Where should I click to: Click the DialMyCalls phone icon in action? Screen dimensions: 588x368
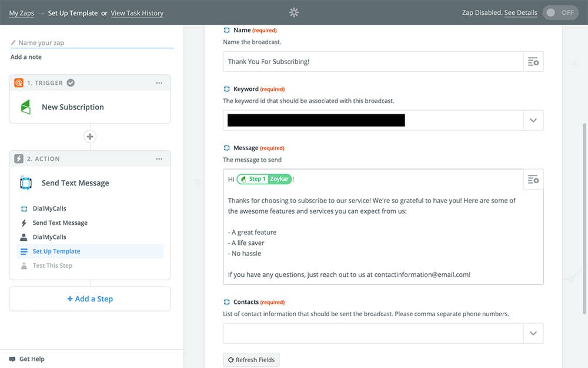coord(25,183)
